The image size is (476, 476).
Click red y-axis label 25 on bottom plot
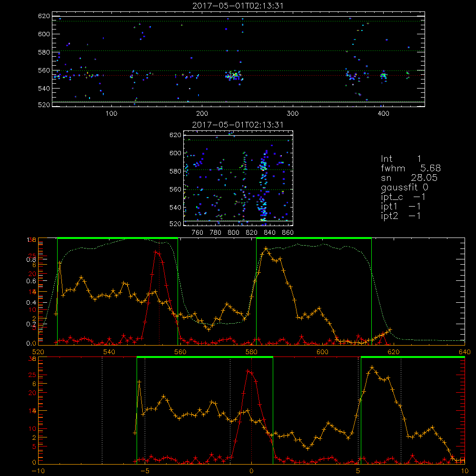(x=32, y=375)
